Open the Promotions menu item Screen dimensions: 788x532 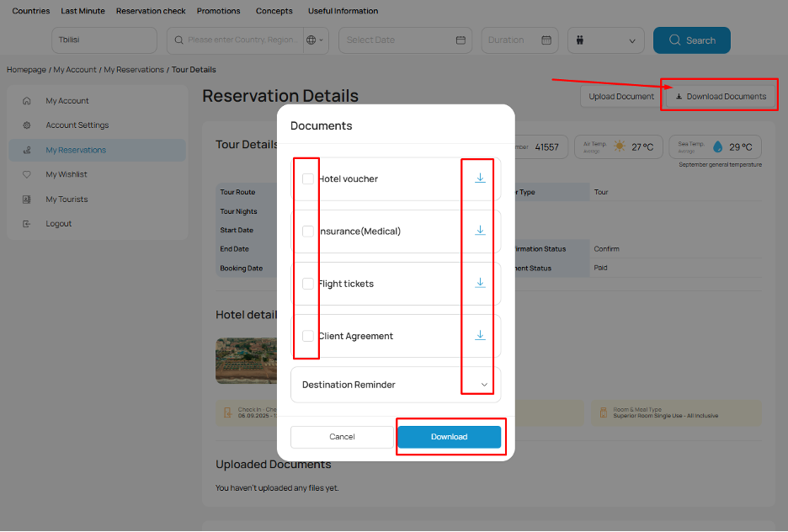pyautogui.click(x=218, y=11)
